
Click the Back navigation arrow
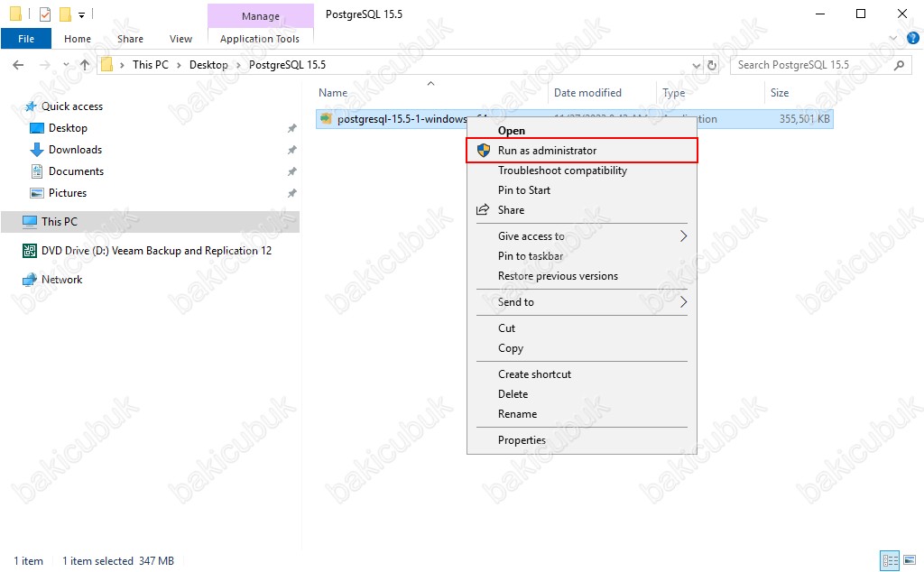click(18, 65)
